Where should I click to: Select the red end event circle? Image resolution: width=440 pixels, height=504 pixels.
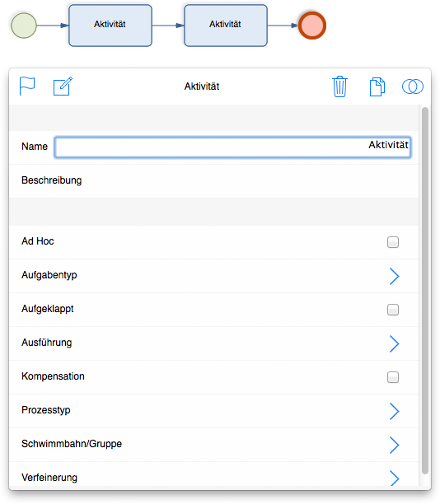[x=312, y=26]
